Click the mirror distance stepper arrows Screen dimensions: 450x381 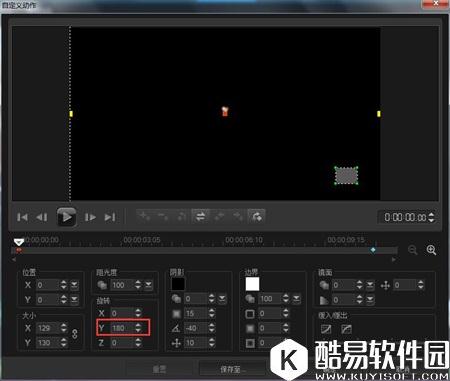coord(421,285)
